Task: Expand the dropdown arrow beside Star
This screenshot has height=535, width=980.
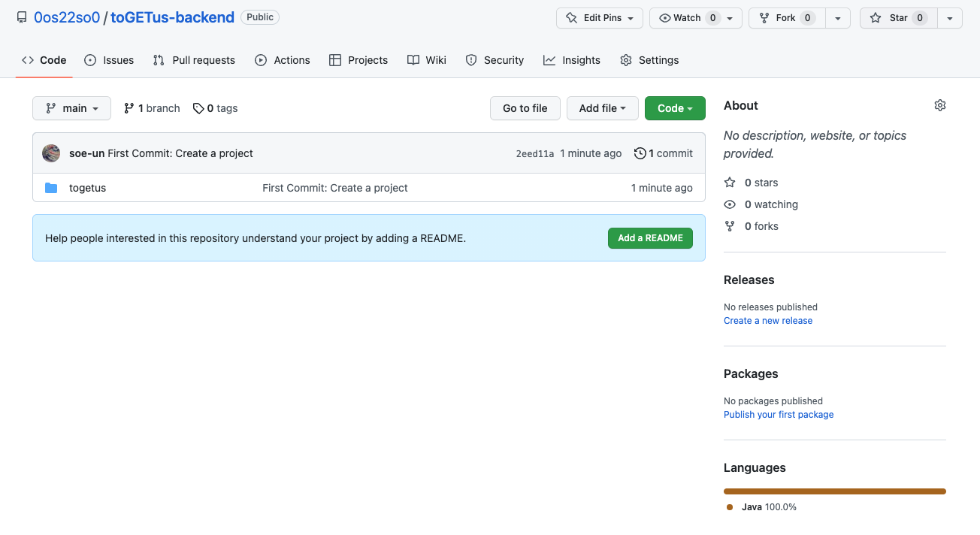Action: 950,18
